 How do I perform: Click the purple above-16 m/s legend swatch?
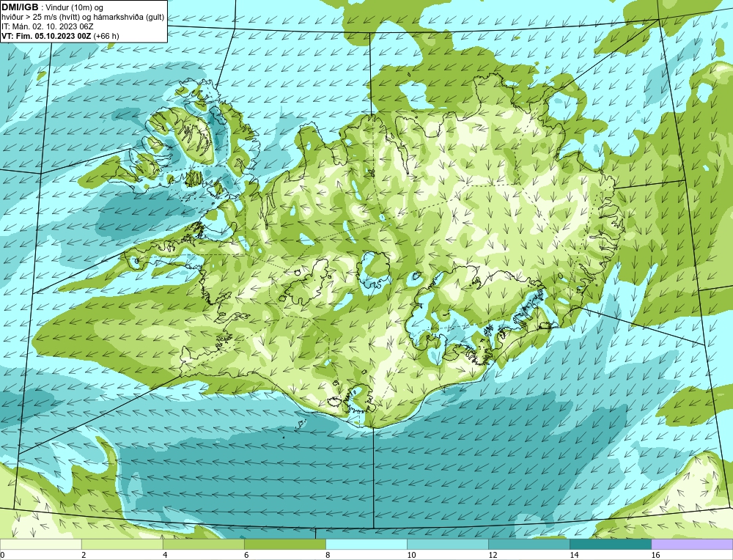[692, 544]
